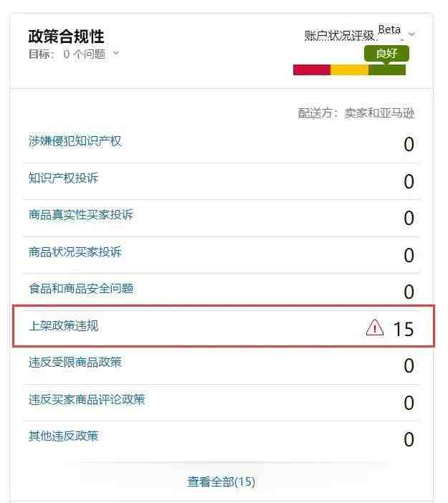Open 违反买家商品评论政策 link
The image size is (448, 503).
point(87,399)
